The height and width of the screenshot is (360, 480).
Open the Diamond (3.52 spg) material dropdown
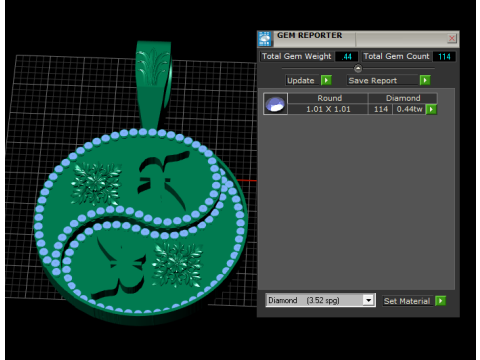[368, 300]
